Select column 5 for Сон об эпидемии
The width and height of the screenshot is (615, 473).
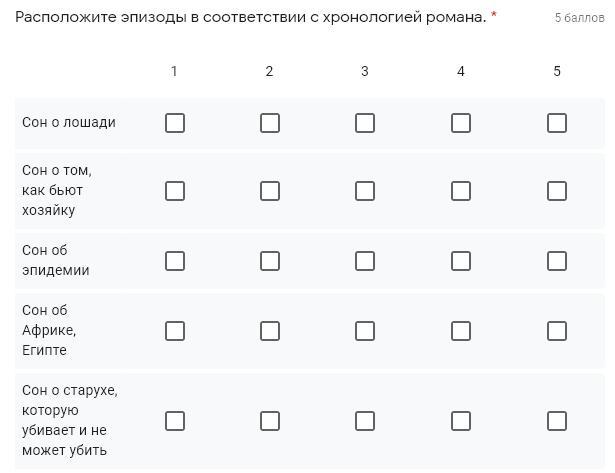click(x=557, y=261)
